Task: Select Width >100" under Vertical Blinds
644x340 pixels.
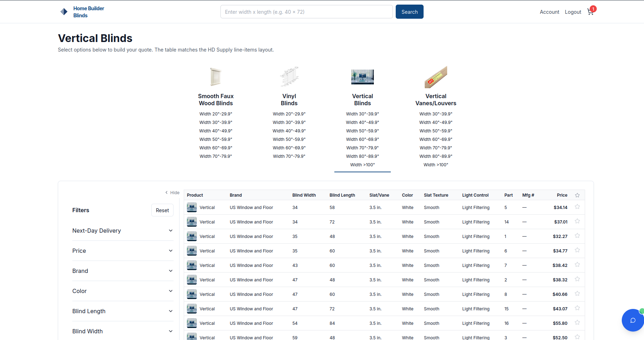Action: pyautogui.click(x=362, y=165)
